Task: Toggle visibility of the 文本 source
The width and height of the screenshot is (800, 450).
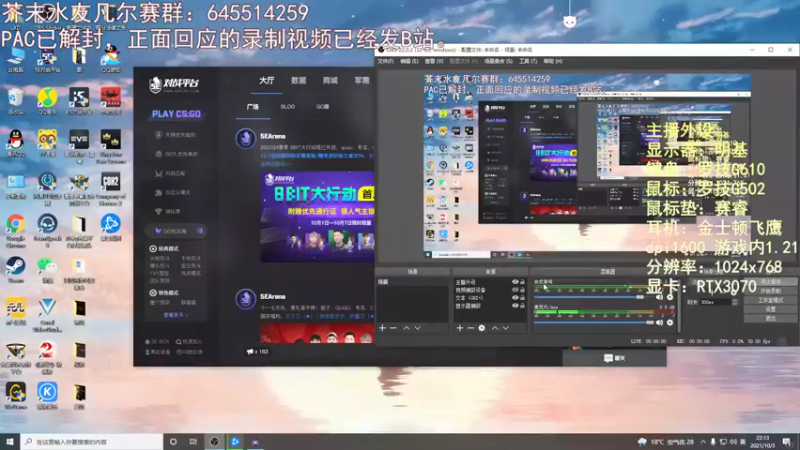Action: coord(515,297)
